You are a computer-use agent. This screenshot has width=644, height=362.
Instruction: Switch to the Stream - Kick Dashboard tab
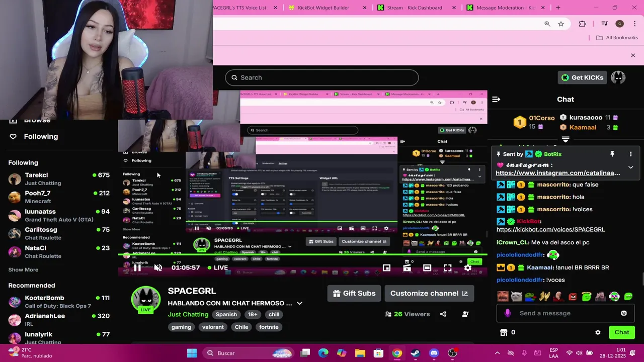(x=415, y=8)
